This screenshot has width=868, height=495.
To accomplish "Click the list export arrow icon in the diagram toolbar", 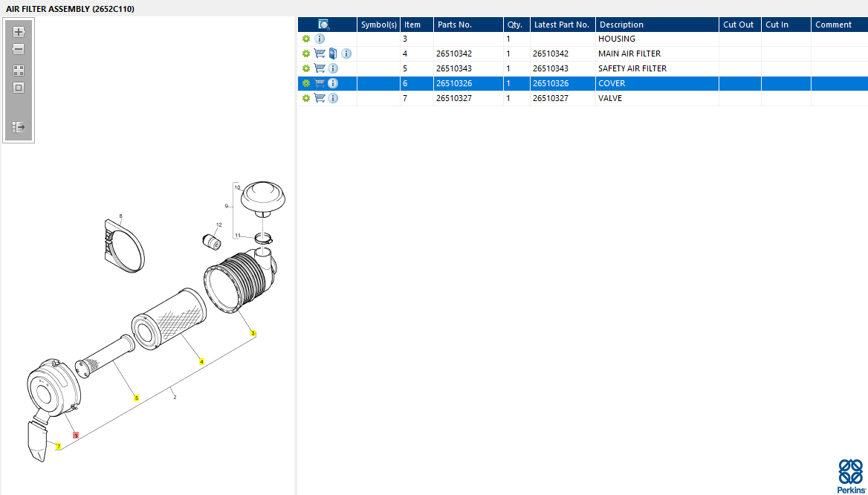I will point(19,127).
